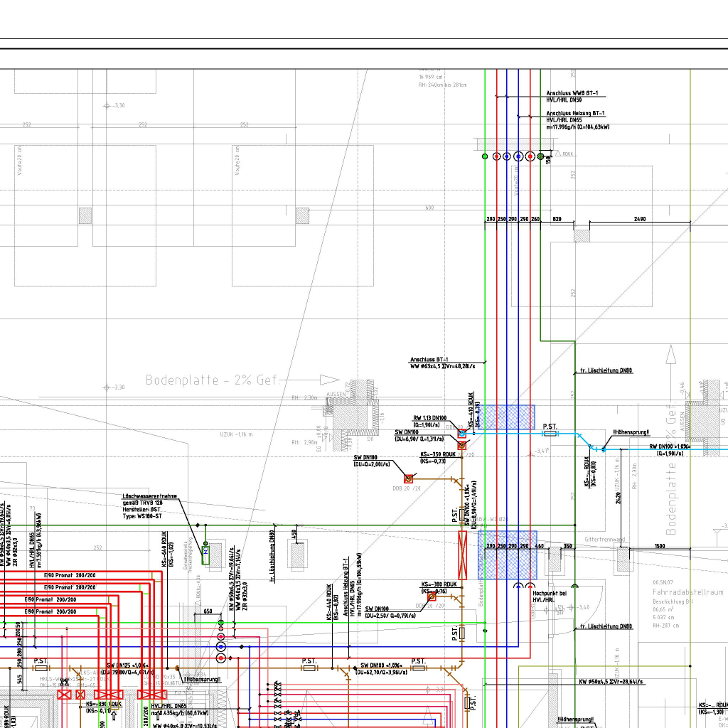Click the 'RW DN100 >1,0%<' pipe label
The image size is (728, 728).
(668, 446)
